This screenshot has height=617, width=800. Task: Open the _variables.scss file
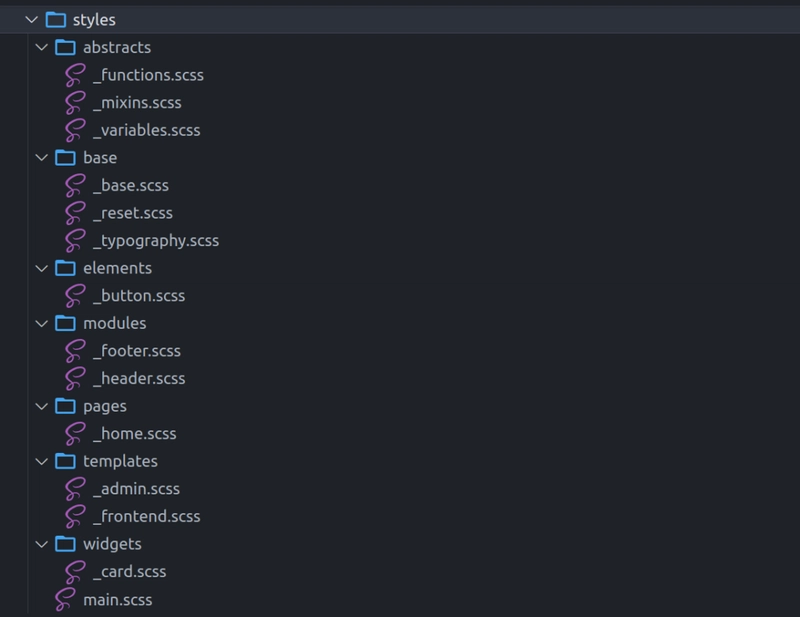[146, 131]
